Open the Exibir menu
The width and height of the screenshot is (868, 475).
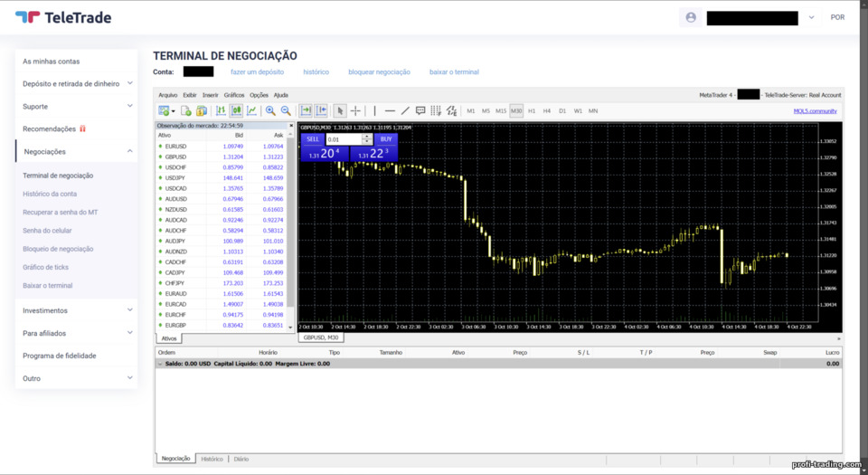coord(190,95)
